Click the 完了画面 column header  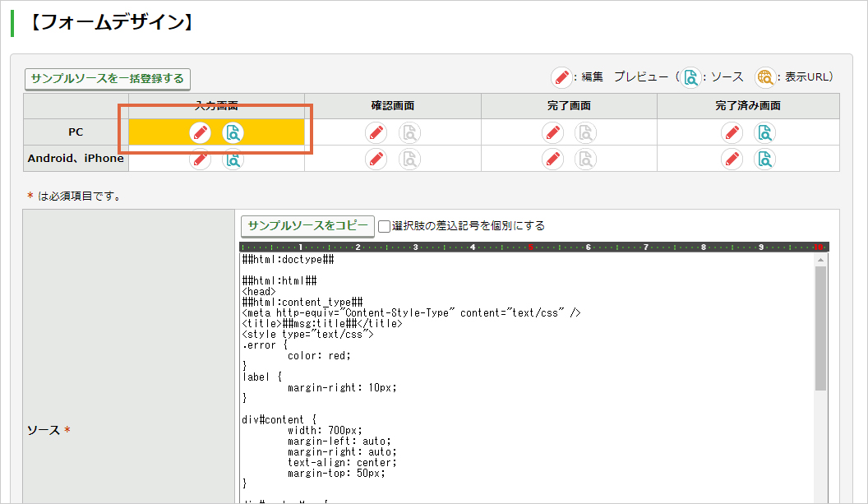569,106
